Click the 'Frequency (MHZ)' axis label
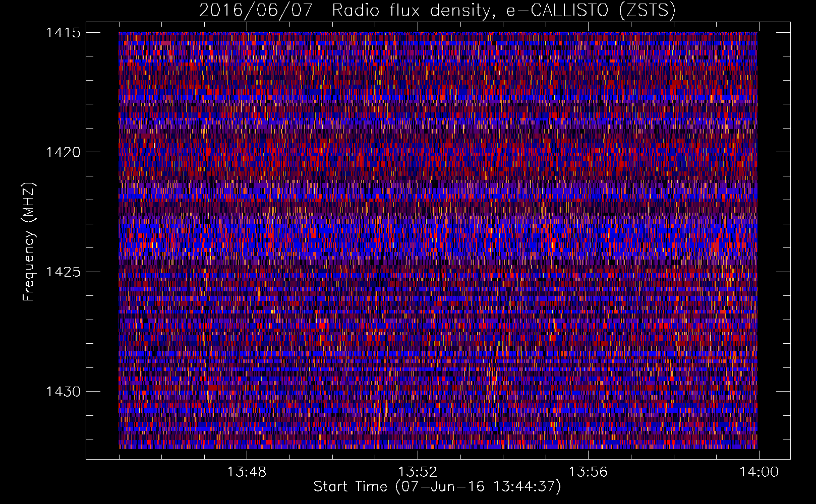 tap(29, 242)
